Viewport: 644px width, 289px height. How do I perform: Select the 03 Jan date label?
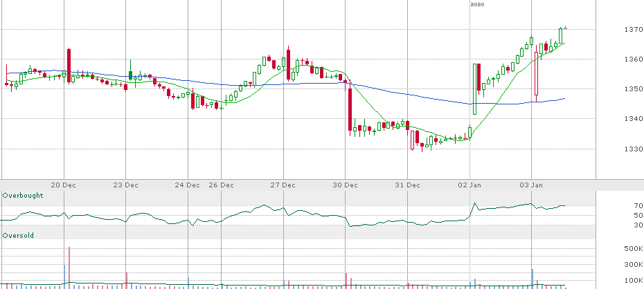531,185
